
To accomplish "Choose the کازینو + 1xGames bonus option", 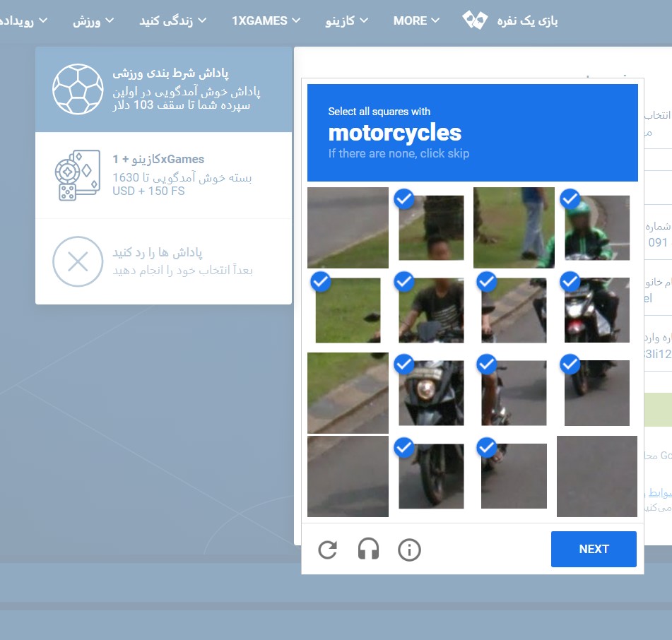I will pyautogui.click(x=164, y=175).
